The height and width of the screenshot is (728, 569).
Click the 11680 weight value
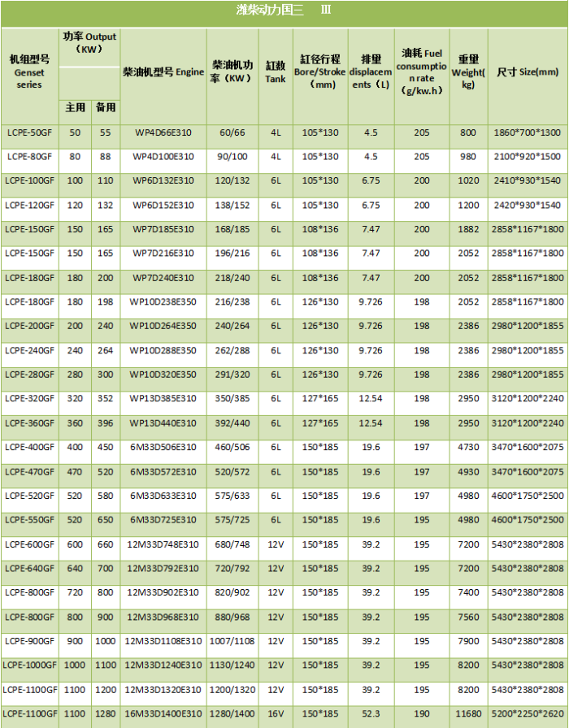468,713
